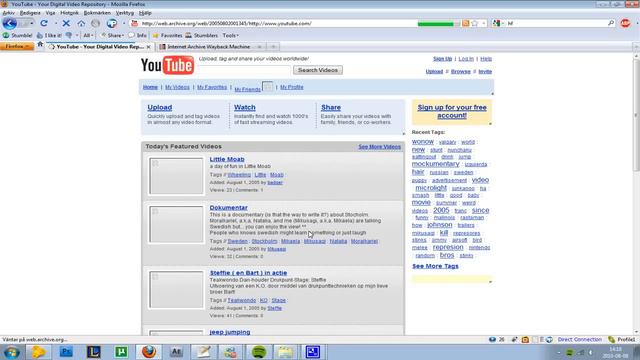
Task: Open the Browse link
Action: coord(460,71)
